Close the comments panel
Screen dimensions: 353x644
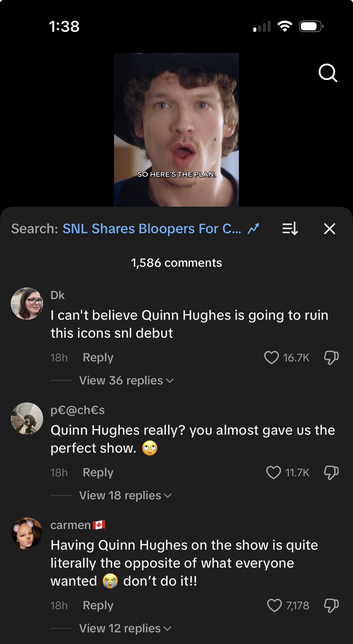[329, 229]
